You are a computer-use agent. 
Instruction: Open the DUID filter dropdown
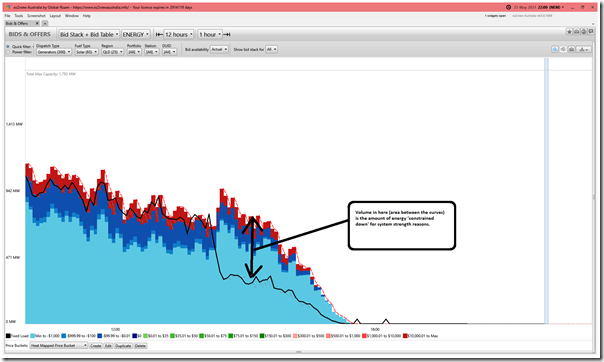tap(169, 52)
